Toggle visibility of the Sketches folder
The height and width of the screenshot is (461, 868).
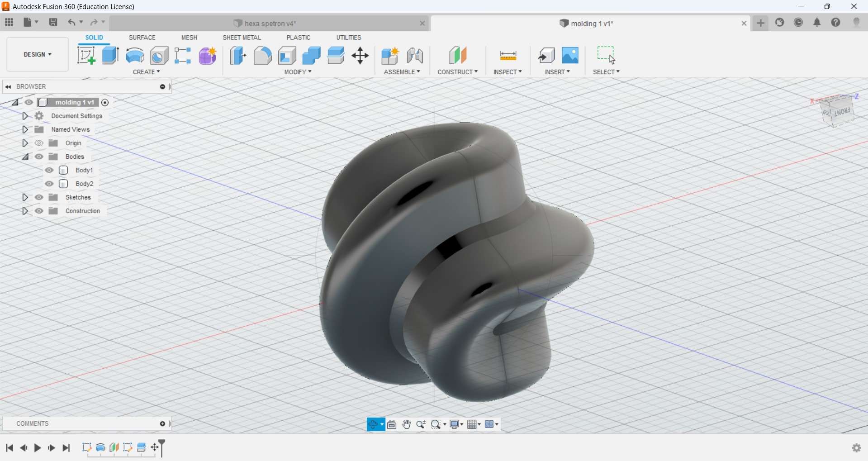coord(39,197)
